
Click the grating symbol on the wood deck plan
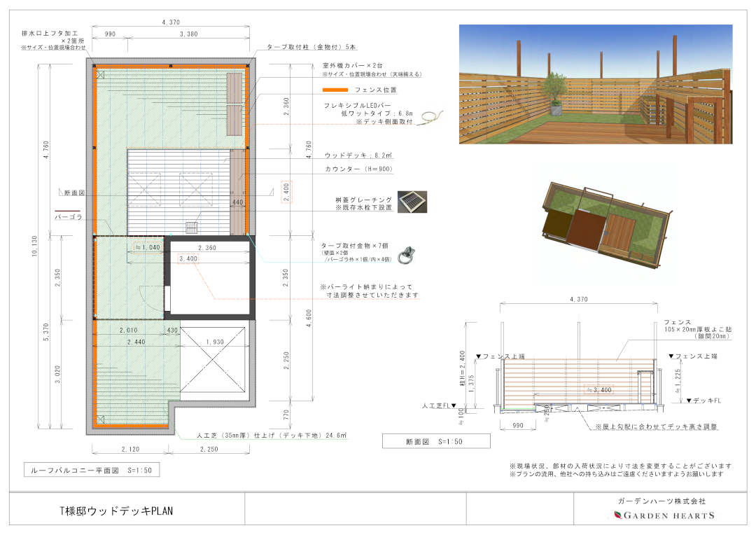(x=191, y=227)
